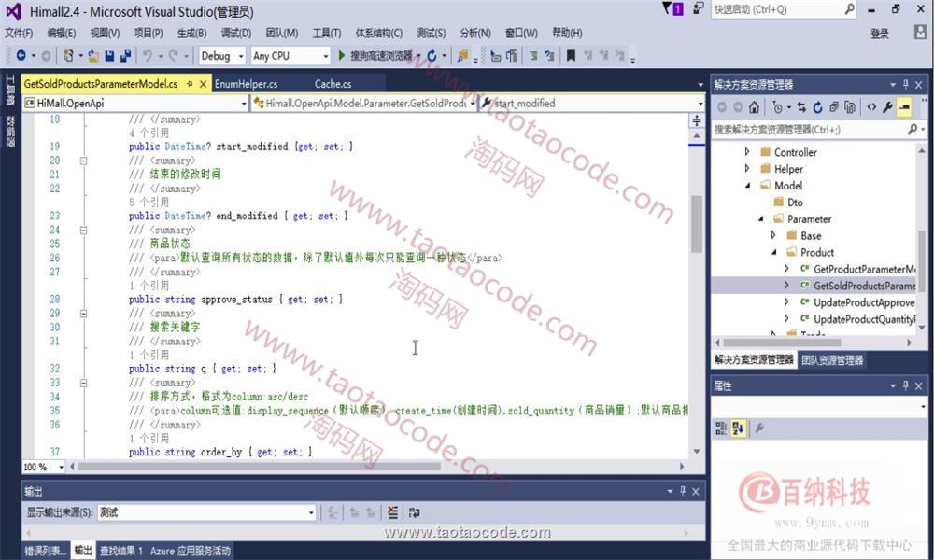The image size is (934, 560).
Task: Open the Any CPU platform dropdown
Action: (x=290, y=56)
